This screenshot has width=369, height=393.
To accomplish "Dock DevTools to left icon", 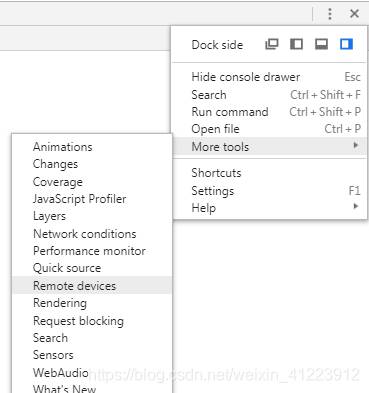I will [x=296, y=44].
